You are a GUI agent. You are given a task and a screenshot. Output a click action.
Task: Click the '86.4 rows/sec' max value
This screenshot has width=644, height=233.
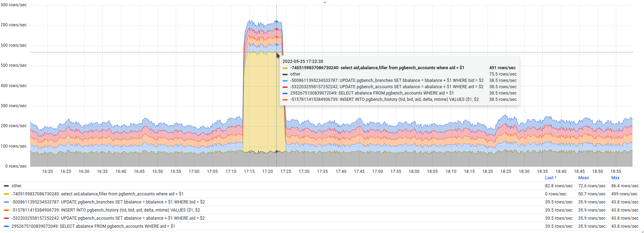[x=625, y=186]
